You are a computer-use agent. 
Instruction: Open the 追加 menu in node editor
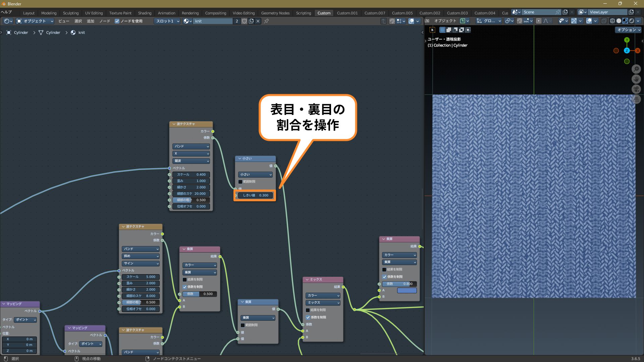(x=90, y=21)
